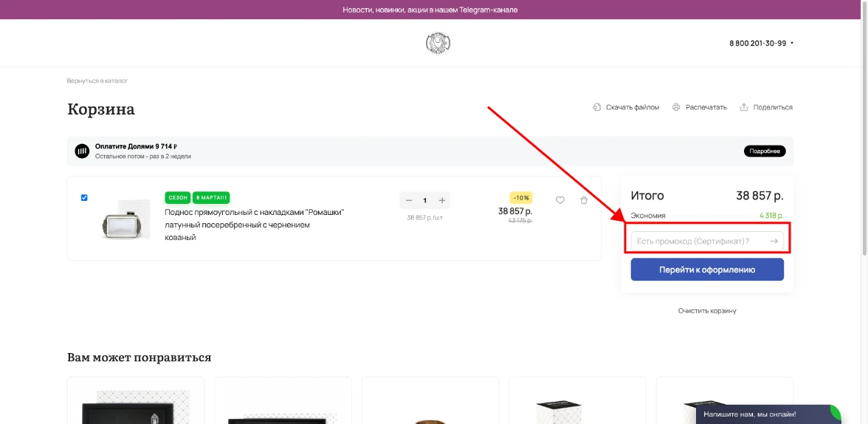This screenshot has width=868, height=424.
Task: Open the tray product thumbnail image
Action: click(x=125, y=219)
